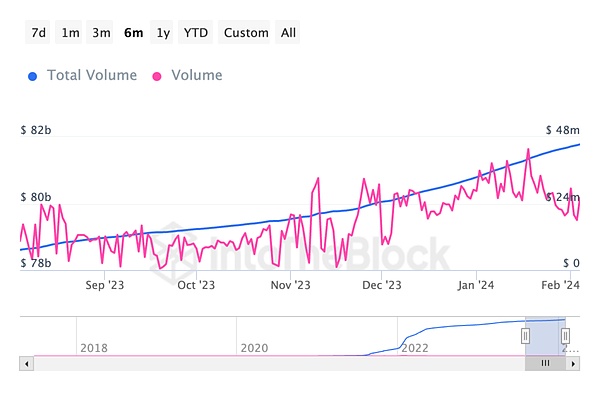Viewport: 600px width, 400px height.
Task: Click the navigator right range handle
Action: click(565, 336)
